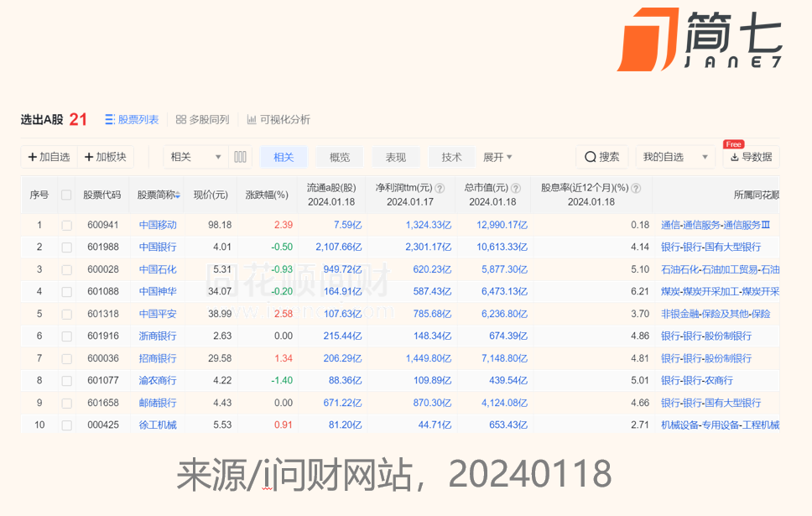Click dividend yield value 6.21
This screenshot has width=812, height=516.
coord(640,292)
